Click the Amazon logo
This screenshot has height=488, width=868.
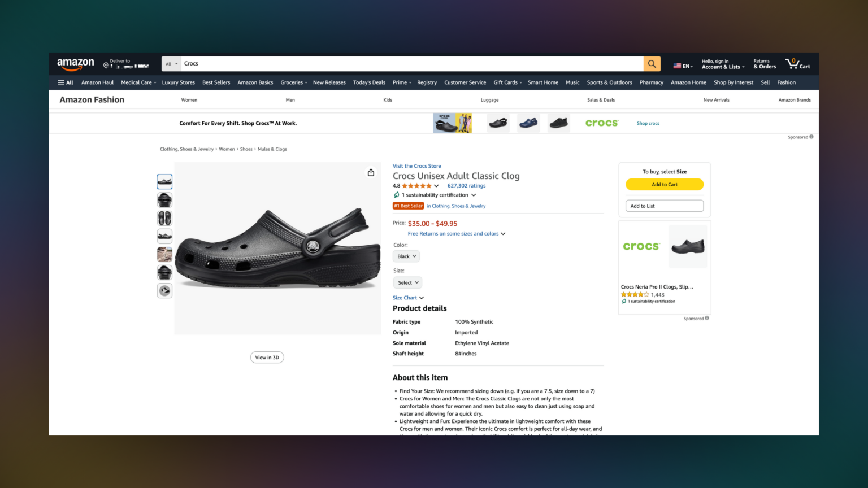75,63
